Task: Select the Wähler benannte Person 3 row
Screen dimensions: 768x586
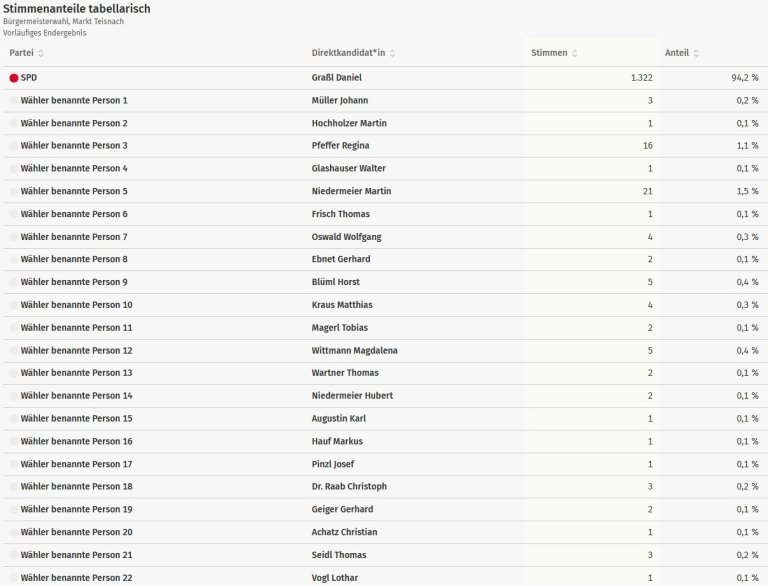Action: pyautogui.click(x=74, y=146)
